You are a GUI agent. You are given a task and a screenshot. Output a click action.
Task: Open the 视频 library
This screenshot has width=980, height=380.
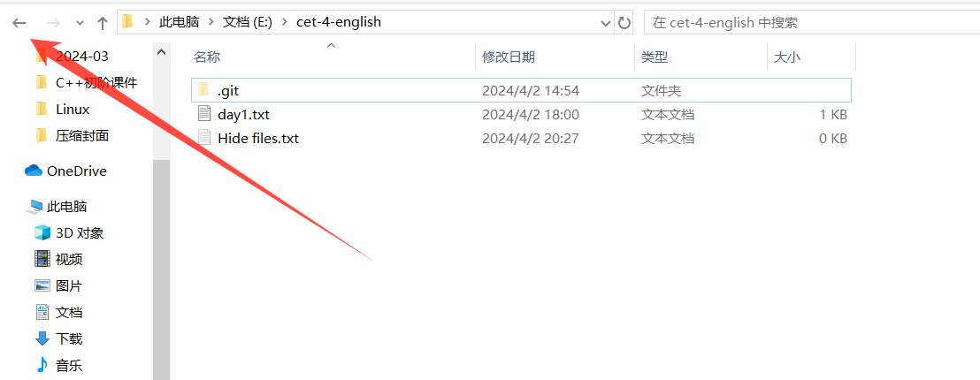click(69, 260)
